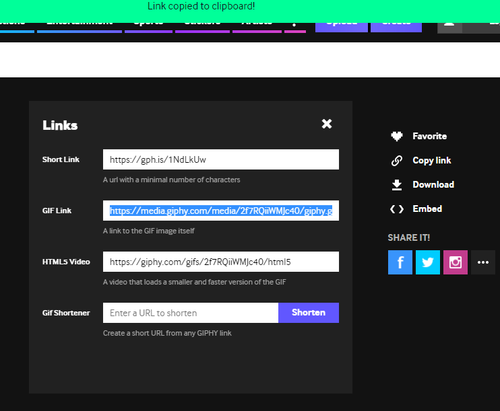Share on Instagram
The width and height of the screenshot is (500, 411).
(455, 262)
